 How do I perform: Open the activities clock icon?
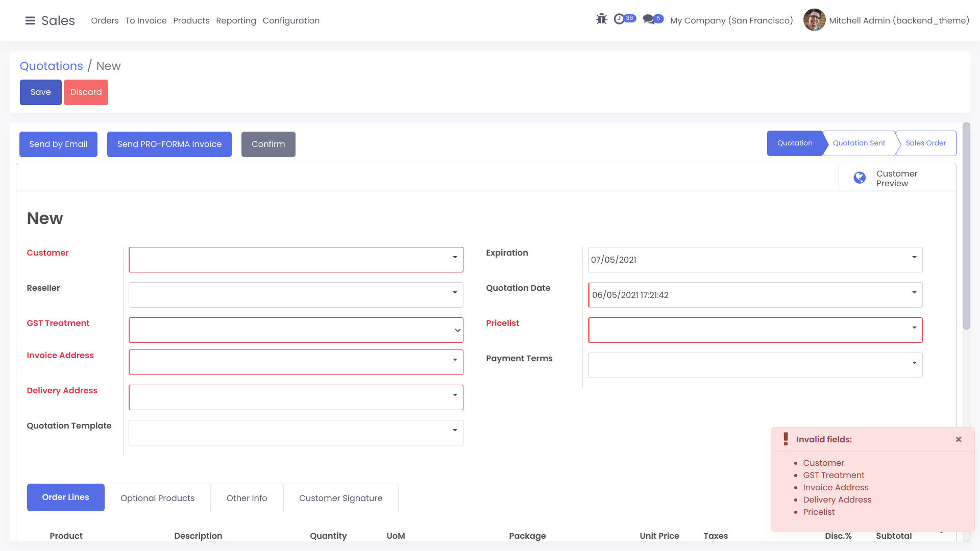click(619, 19)
